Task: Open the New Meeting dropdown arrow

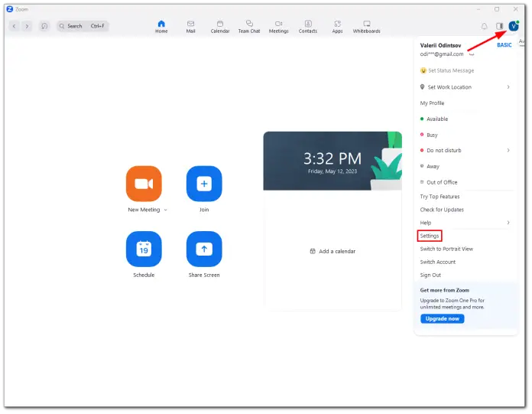Action: pyautogui.click(x=166, y=210)
